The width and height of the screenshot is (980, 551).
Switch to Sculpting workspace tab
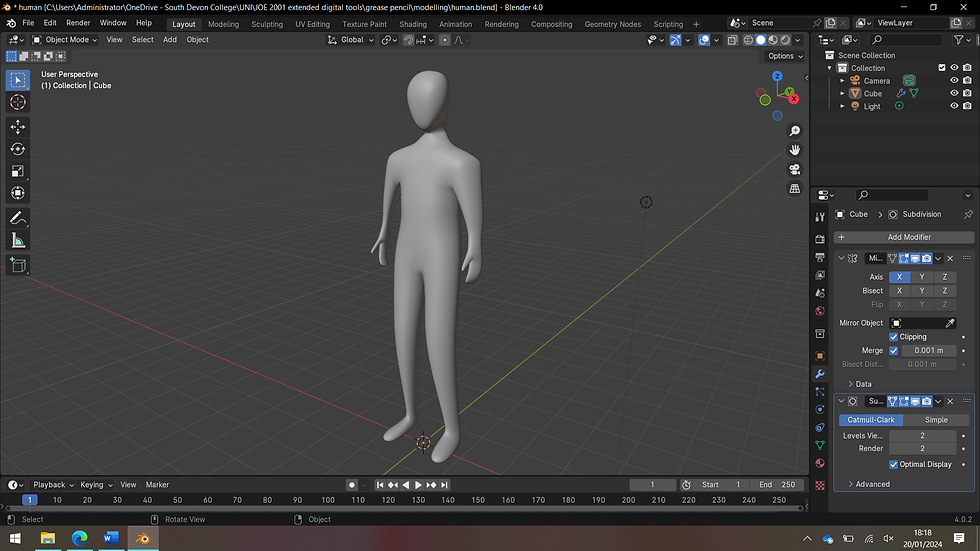click(x=267, y=24)
